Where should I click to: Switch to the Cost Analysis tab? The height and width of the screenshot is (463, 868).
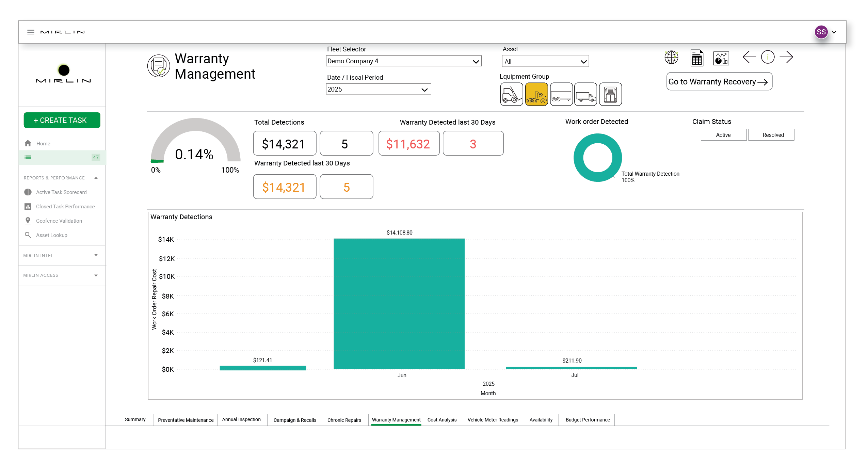click(x=442, y=420)
